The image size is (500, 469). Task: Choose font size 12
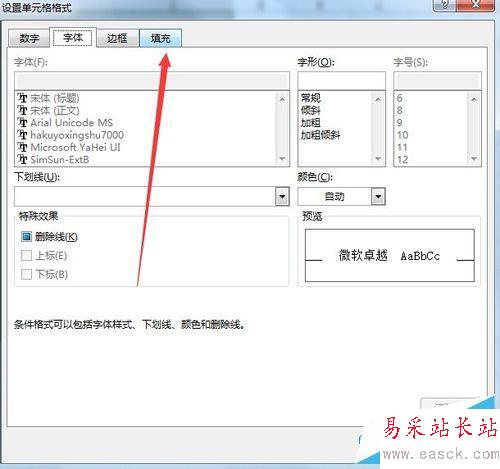(x=402, y=160)
